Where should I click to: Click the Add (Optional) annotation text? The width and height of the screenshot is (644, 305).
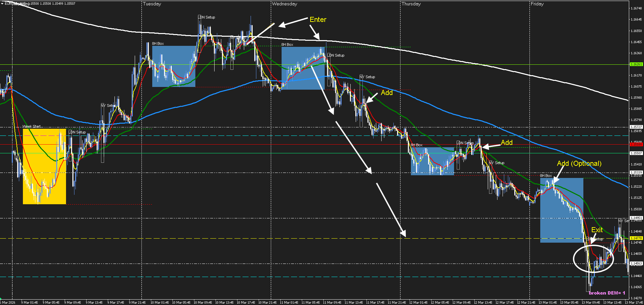(579, 163)
